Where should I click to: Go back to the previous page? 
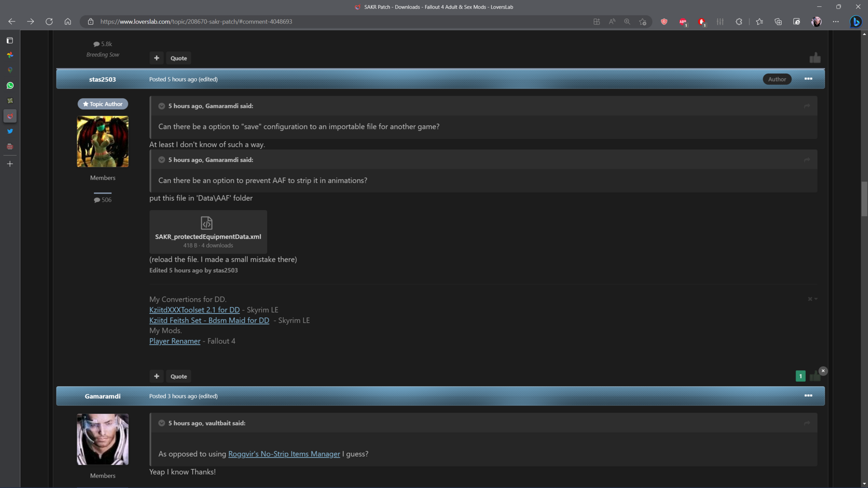pyautogui.click(x=12, y=21)
